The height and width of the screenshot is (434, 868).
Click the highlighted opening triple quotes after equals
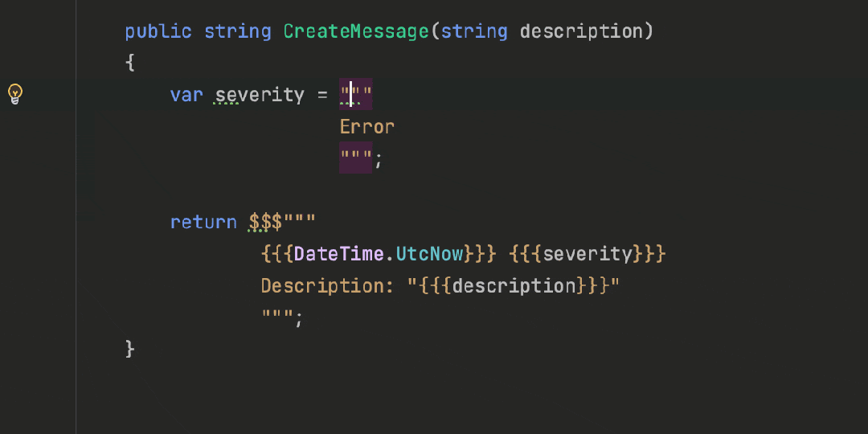tap(356, 94)
